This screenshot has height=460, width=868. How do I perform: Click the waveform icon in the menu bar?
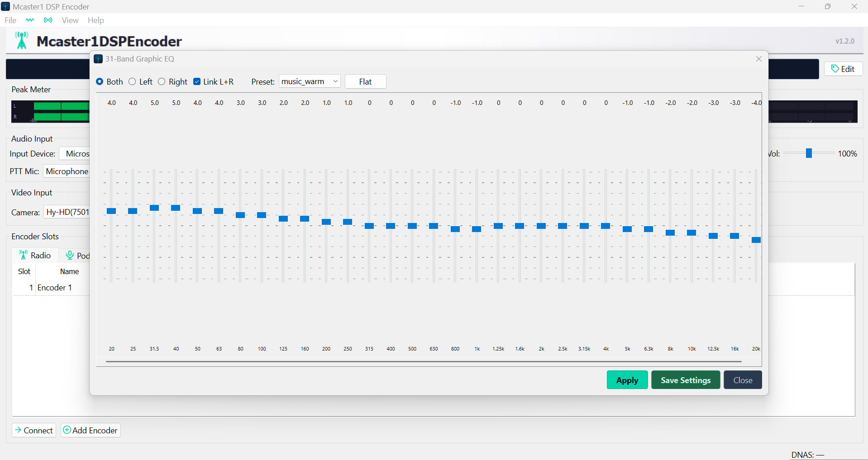click(x=29, y=20)
